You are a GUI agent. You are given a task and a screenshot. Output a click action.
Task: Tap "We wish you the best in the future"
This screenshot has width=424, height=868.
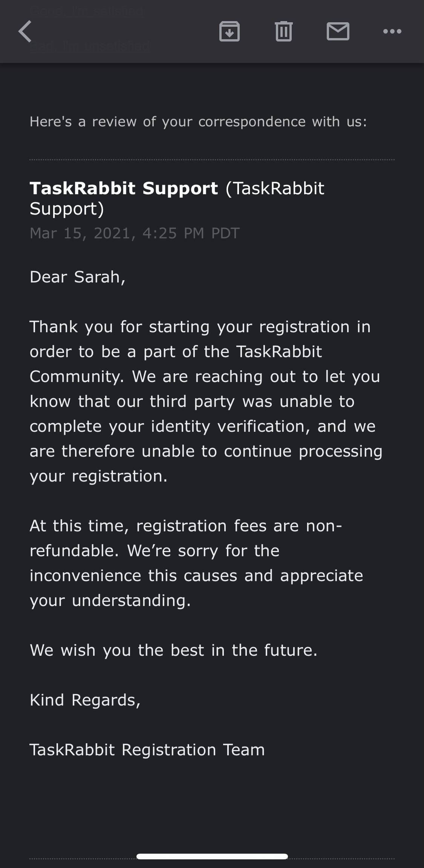(x=173, y=650)
